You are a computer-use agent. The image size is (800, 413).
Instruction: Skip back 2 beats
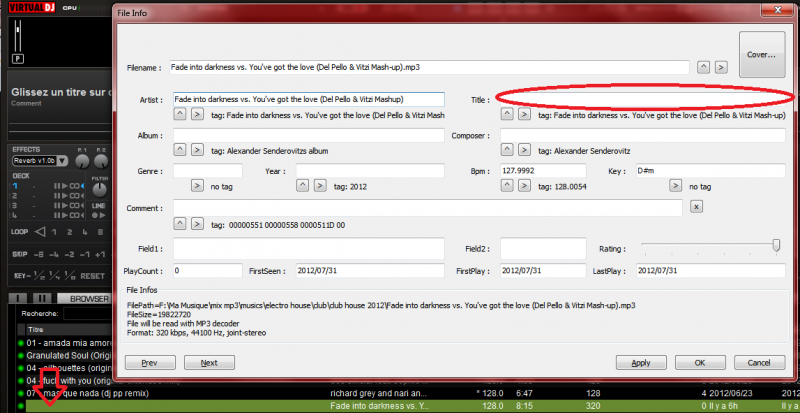point(69,254)
